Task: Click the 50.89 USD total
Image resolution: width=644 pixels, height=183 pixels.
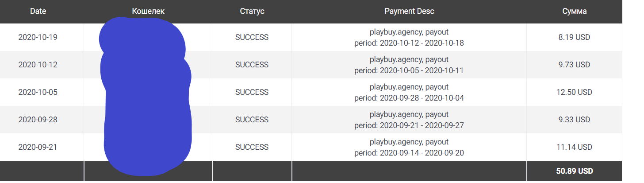Action: 574,171
